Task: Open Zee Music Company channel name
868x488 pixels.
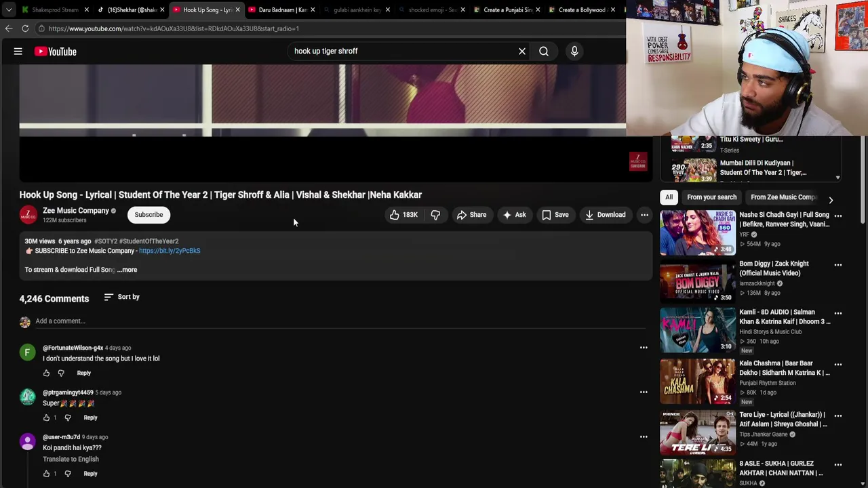Action: coord(76,211)
